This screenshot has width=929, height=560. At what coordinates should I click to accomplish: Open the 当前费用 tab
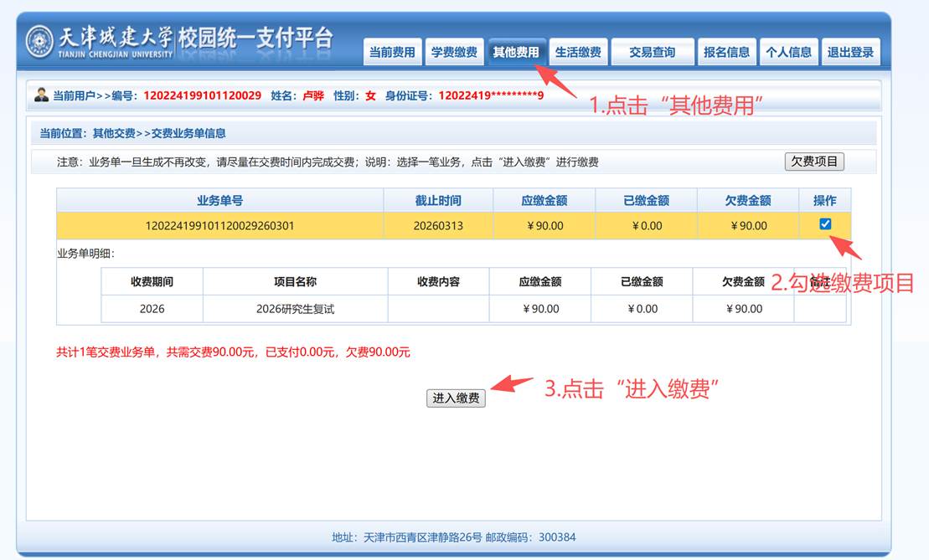pyautogui.click(x=393, y=52)
